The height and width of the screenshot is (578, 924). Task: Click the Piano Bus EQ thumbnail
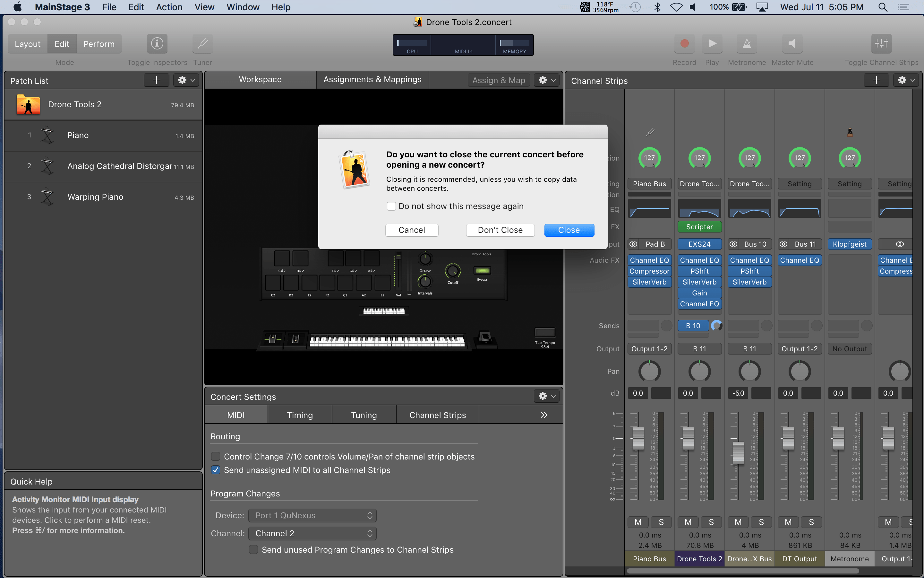coord(649,208)
